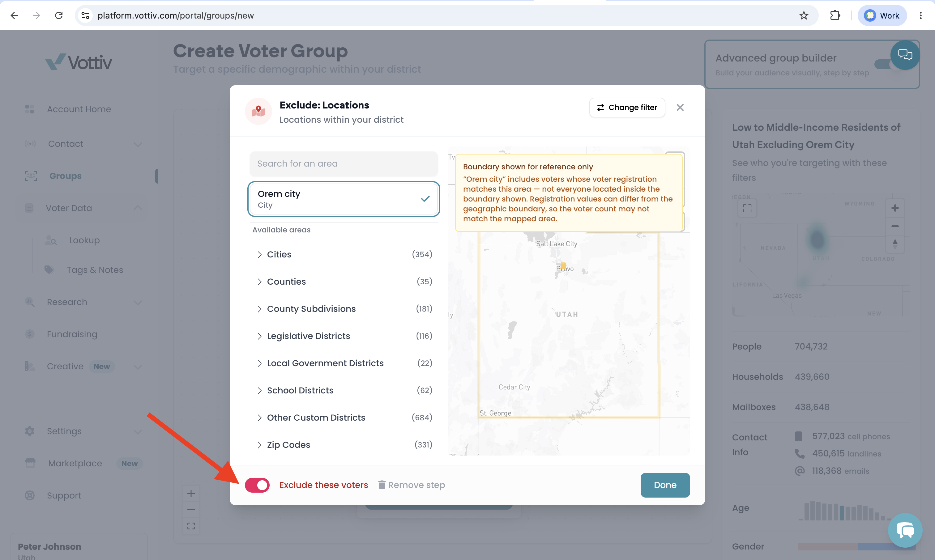
Task: Expand Local Government Districts
Action: click(344, 363)
